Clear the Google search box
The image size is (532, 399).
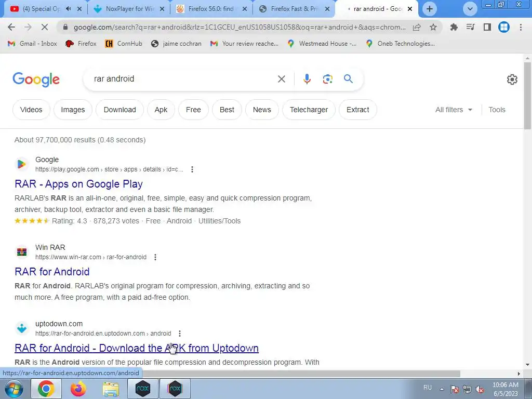point(281,79)
